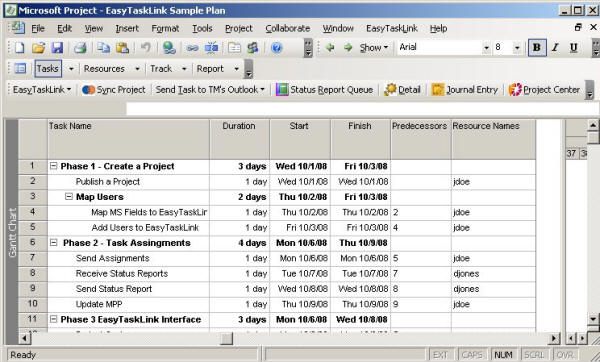
Task: Select the Send Status Report task cell
Action: click(128, 289)
